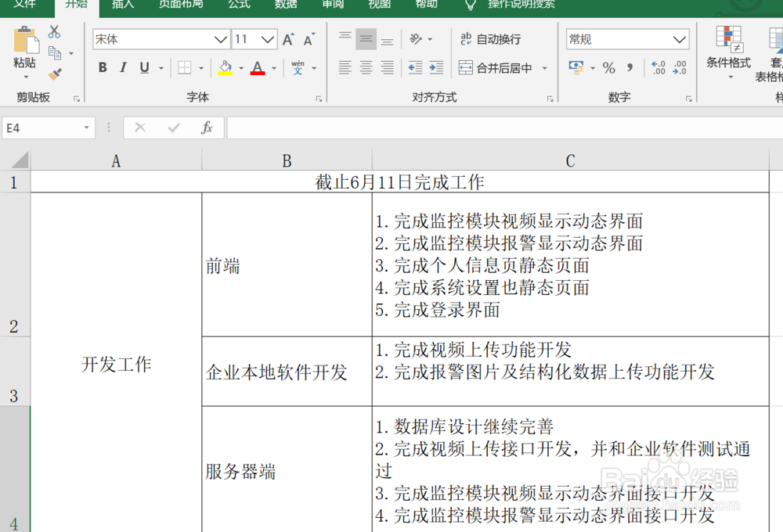Select the Format Painter icon
Viewport: 783px width, 532px height.
click(x=54, y=74)
